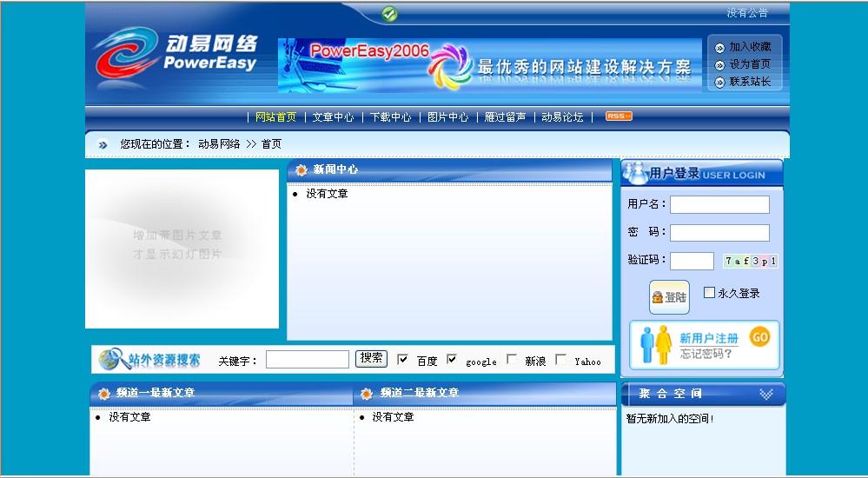The image size is (868, 478).
Task: Open 动易论坛 forum menu item
Action: tap(562, 117)
